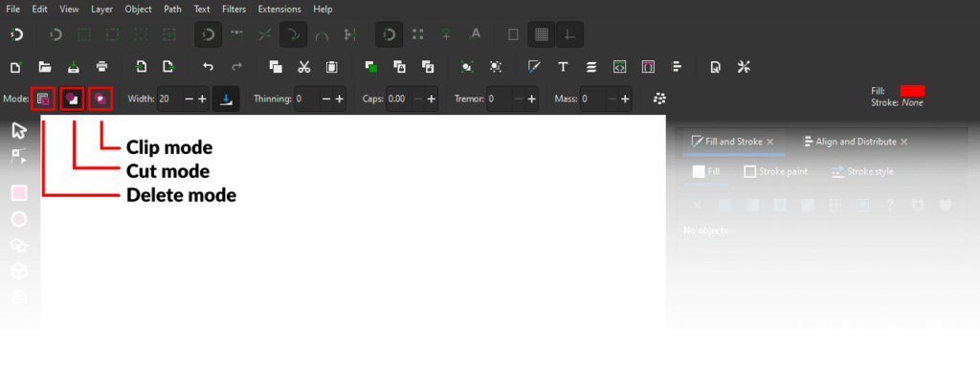Open the Filters menu
This screenshot has height=373, width=980.
[234, 10]
